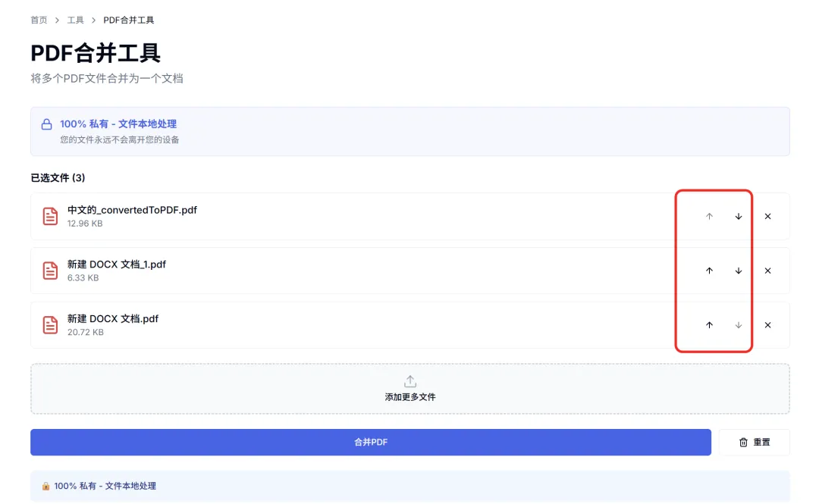Click trash icon in 重置 button
The height and width of the screenshot is (504, 819).
(x=743, y=443)
